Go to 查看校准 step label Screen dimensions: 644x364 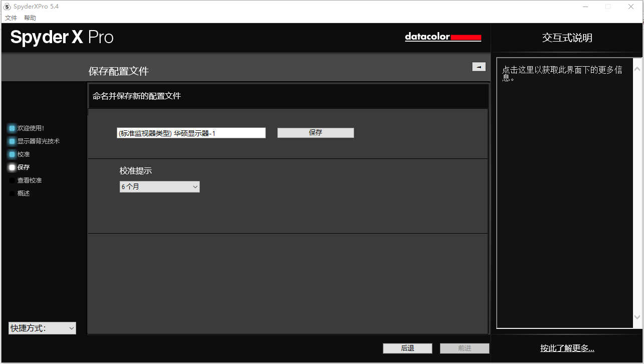[30, 180]
